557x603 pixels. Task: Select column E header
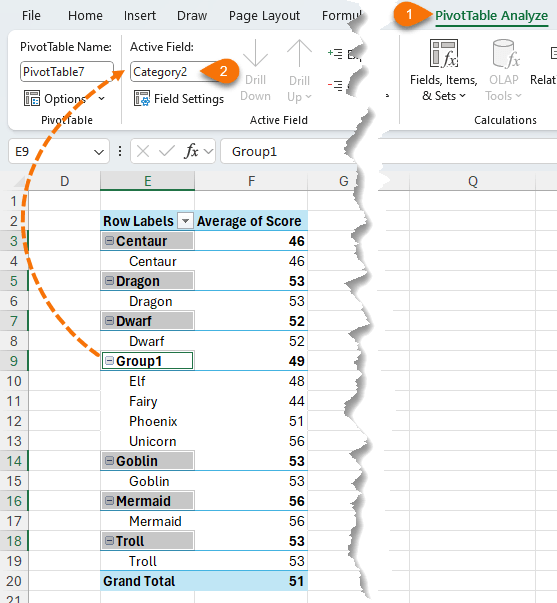coord(147,181)
